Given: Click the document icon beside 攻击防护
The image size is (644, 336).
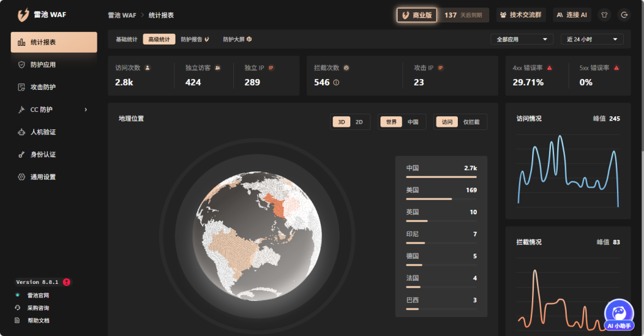Looking at the screenshot, I should coord(21,87).
